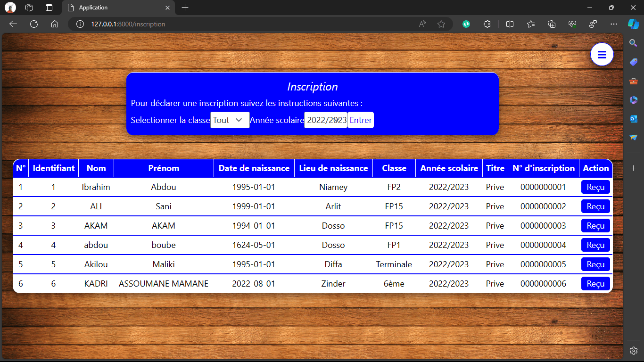This screenshot has width=644, height=362.
Task: Toggle split screen view
Action: coord(510,24)
